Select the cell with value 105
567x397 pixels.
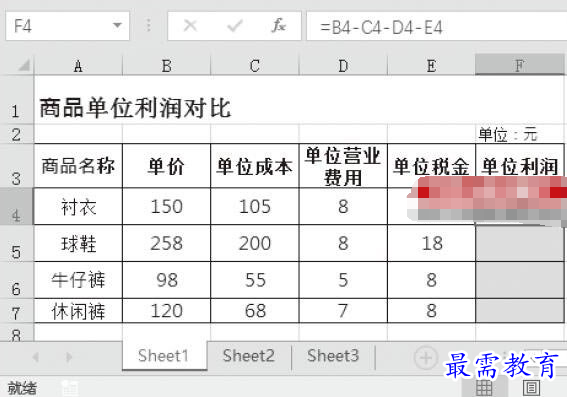coord(255,206)
